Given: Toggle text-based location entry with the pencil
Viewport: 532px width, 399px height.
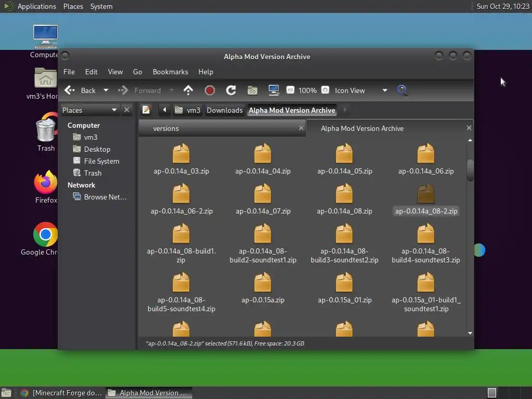Looking at the screenshot, I should pyautogui.click(x=147, y=110).
